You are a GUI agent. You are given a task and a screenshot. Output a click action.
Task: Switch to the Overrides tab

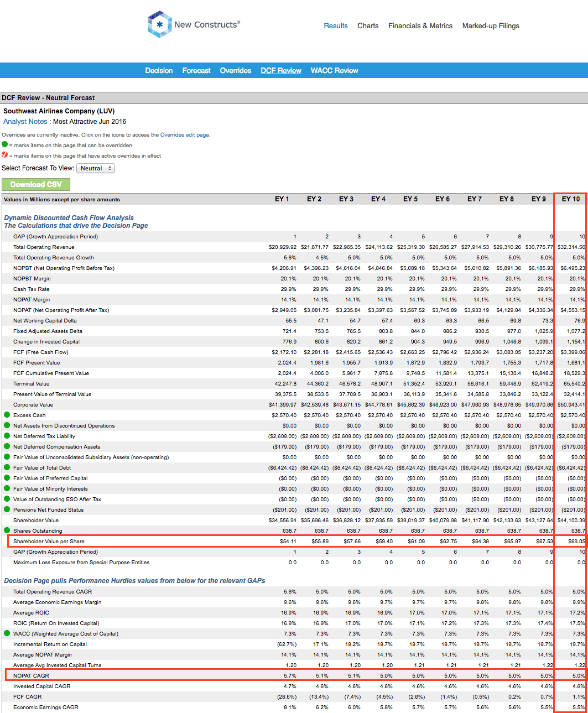[236, 71]
